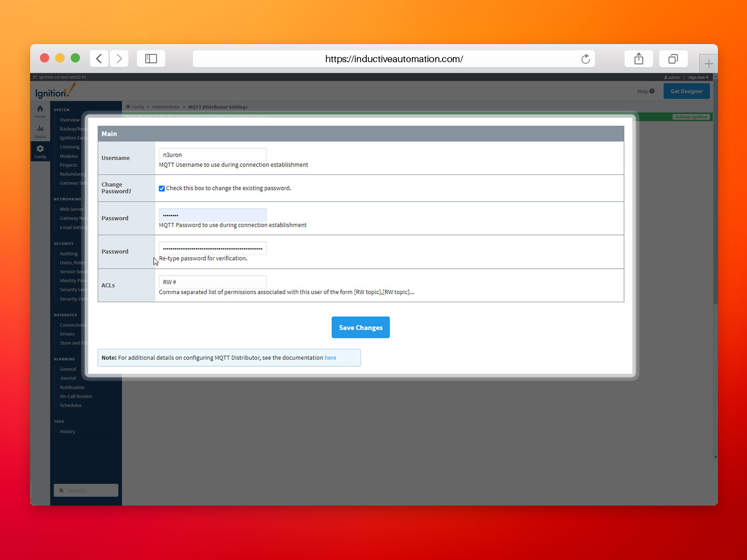Screen dimensions: 747x560
Task: Uncheck the Change Password checkbox
Action: click(162, 188)
